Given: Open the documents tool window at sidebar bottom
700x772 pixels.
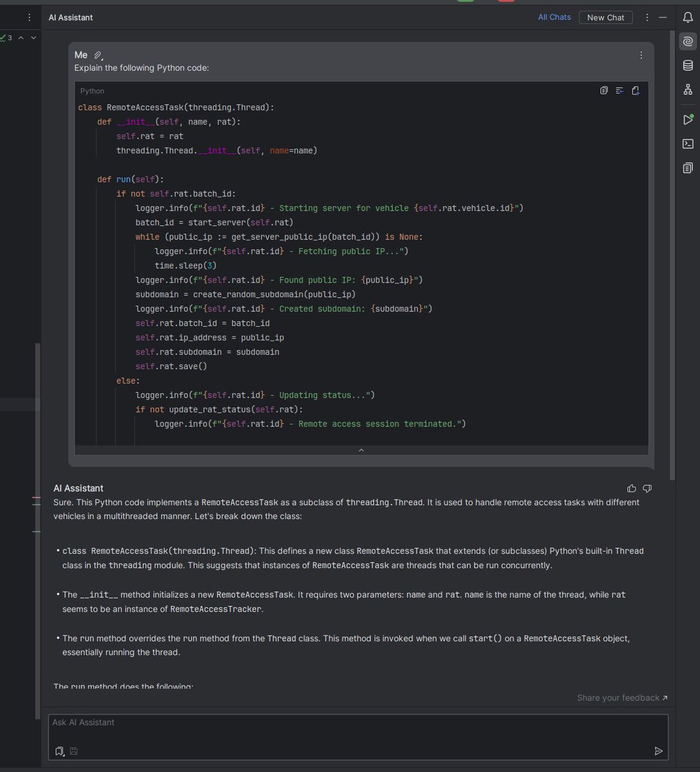Looking at the screenshot, I should 688,168.
